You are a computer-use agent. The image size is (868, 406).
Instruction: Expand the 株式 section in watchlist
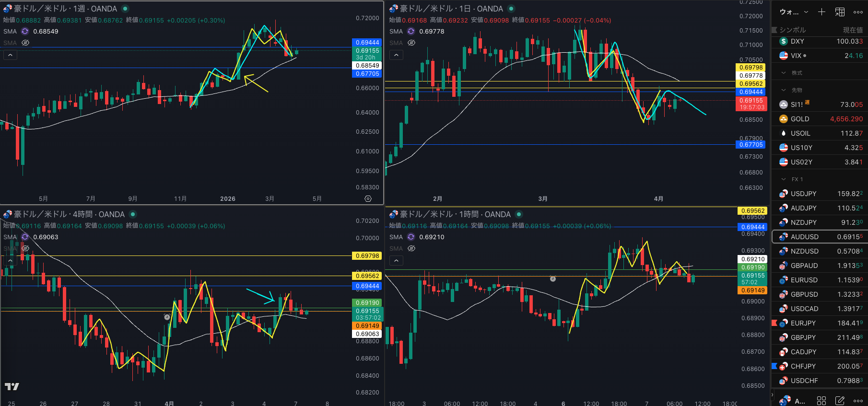tap(784, 73)
